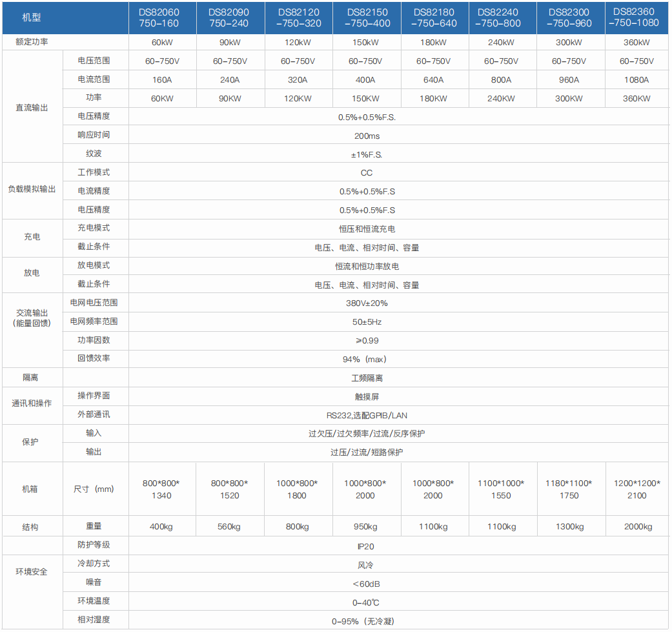Image resolution: width=672 pixels, height=632 pixels.
Task: Click the 2000kg weight cell
Action: point(638,527)
